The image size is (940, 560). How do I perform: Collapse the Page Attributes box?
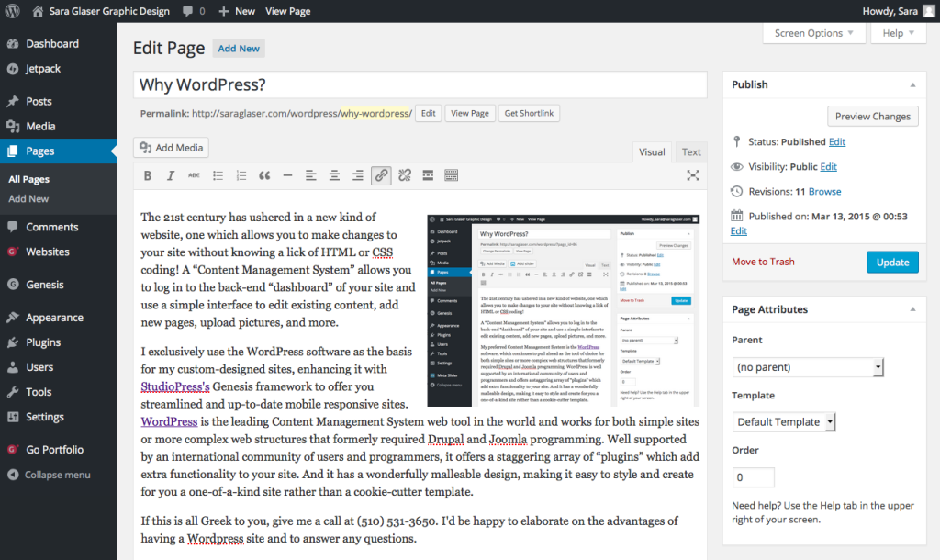912,309
